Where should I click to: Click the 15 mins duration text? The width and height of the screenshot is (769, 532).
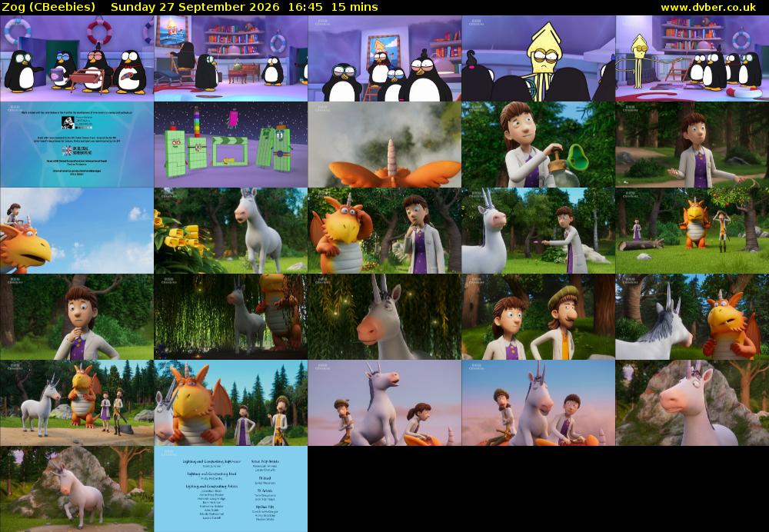pos(354,7)
